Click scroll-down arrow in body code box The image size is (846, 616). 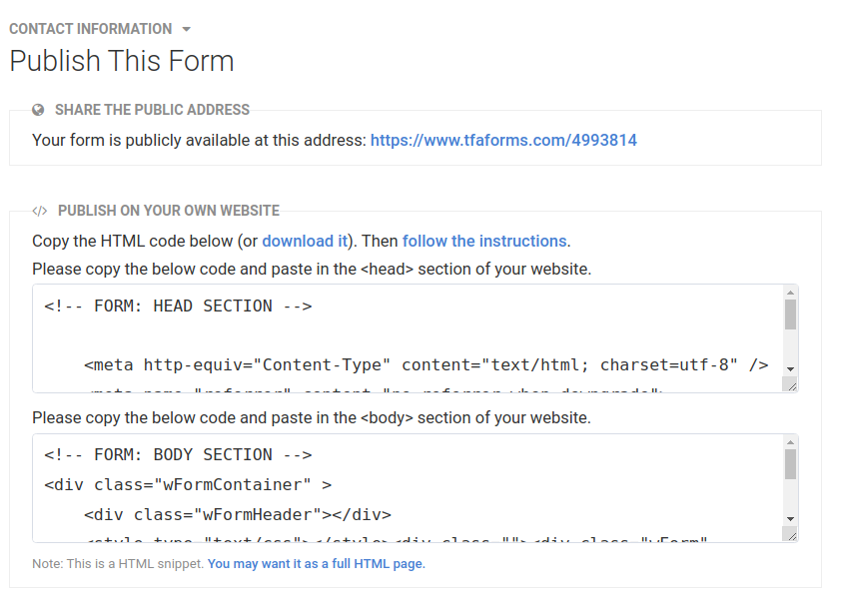[790, 518]
